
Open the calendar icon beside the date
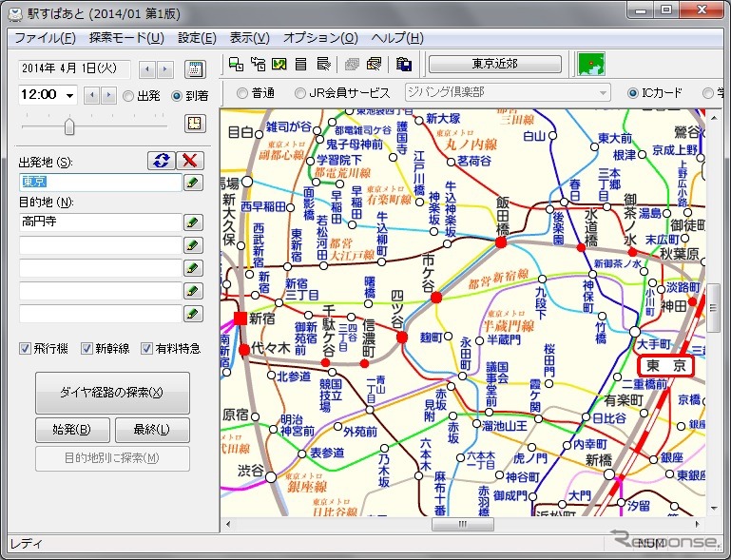click(194, 69)
